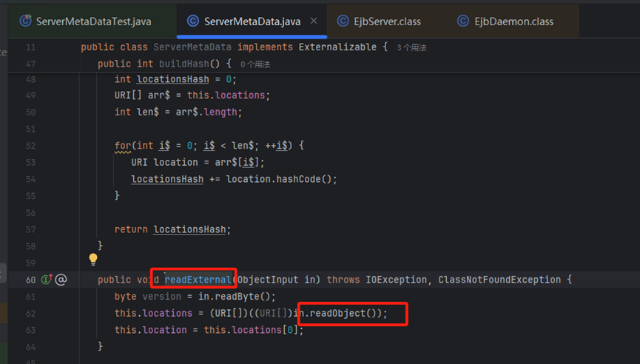This screenshot has width=640, height=364.
Task: Click the @ annotation gutter icon
Action: (x=61, y=280)
